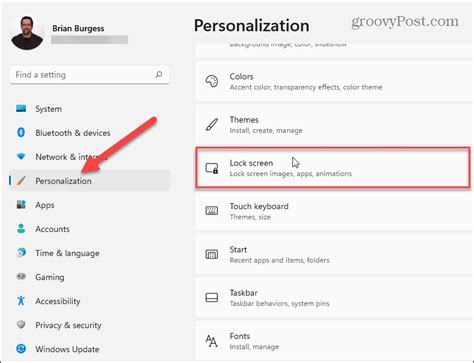Click the Network Wi-Fi icon

click(21, 156)
